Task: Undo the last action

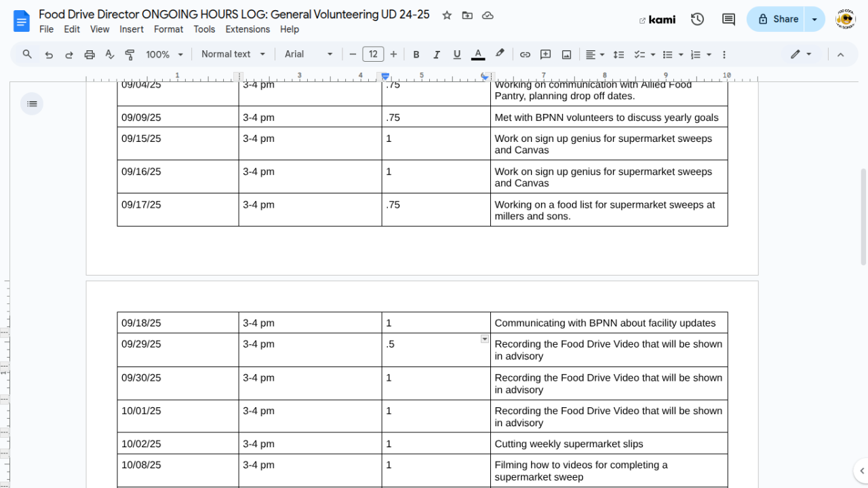Action: pos(49,54)
